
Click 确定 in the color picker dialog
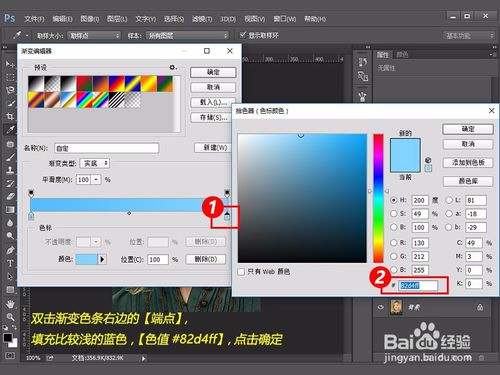468,129
